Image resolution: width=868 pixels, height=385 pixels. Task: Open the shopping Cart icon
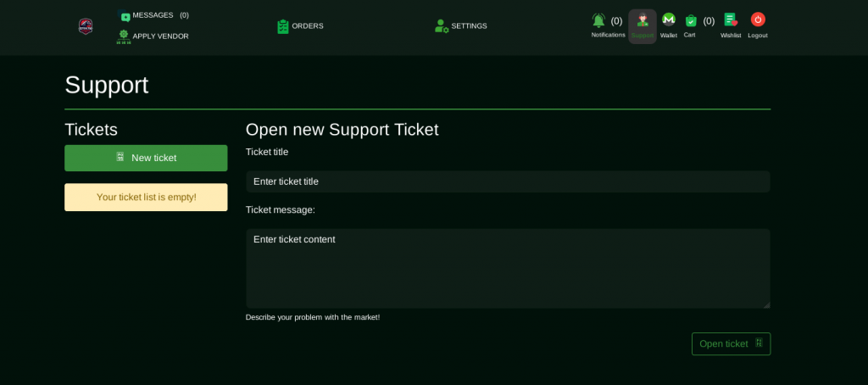tap(691, 20)
